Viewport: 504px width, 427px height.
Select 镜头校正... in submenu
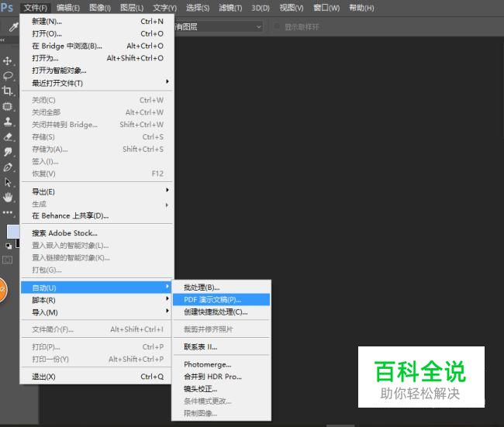pyautogui.click(x=221, y=389)
